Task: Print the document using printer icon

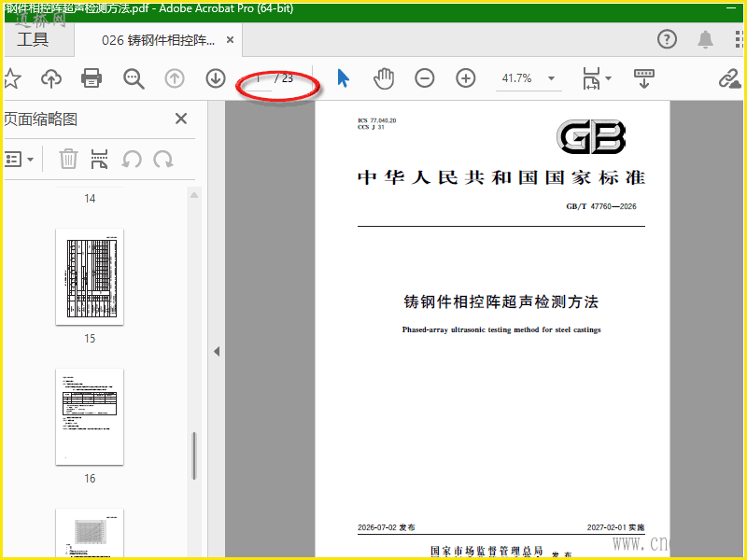Action: click(92, 78)
